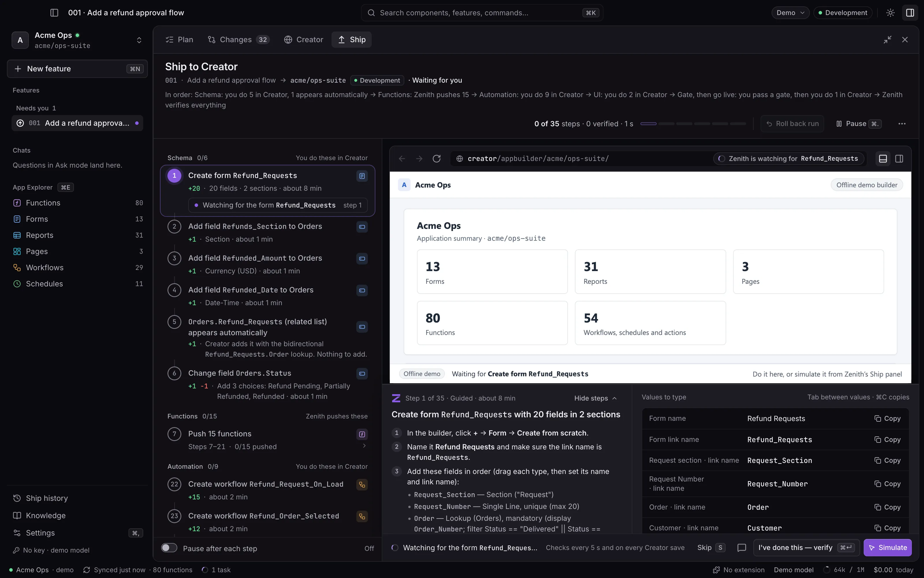Click the form icon on Create form Refund_Requests step
The image size is (924, 578).
(362, 176)
